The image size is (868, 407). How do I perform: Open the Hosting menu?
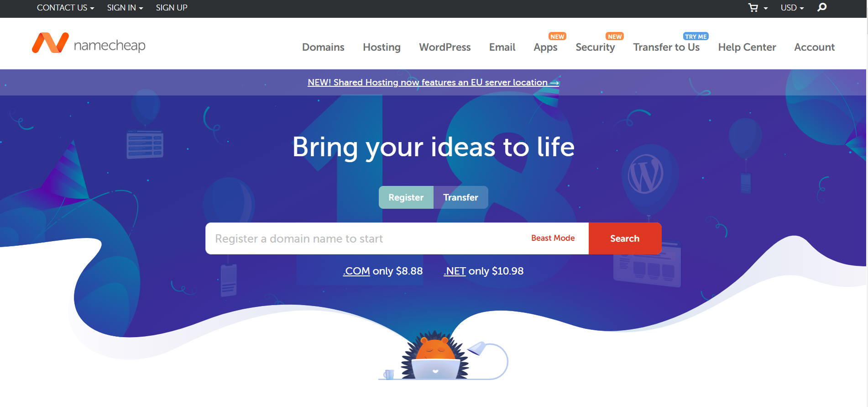click(x=382, y=47)
